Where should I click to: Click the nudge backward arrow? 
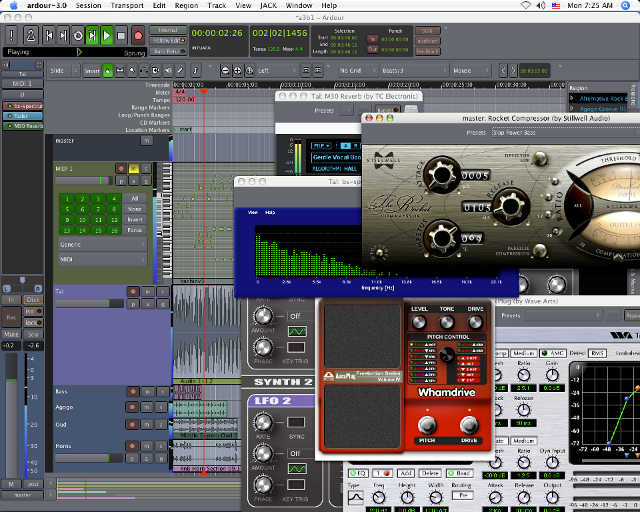(x=503, y=71)
